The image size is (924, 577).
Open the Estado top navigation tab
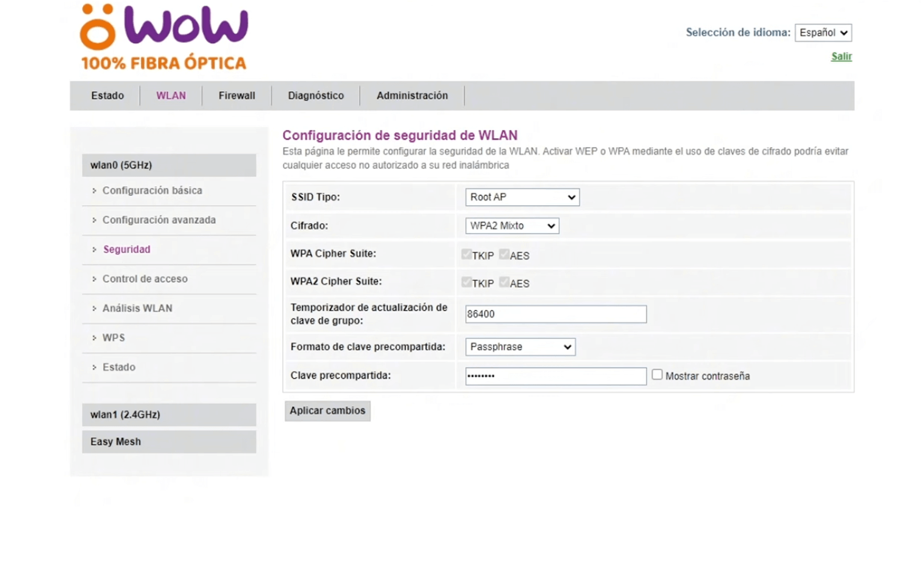[x=107, y=96]
